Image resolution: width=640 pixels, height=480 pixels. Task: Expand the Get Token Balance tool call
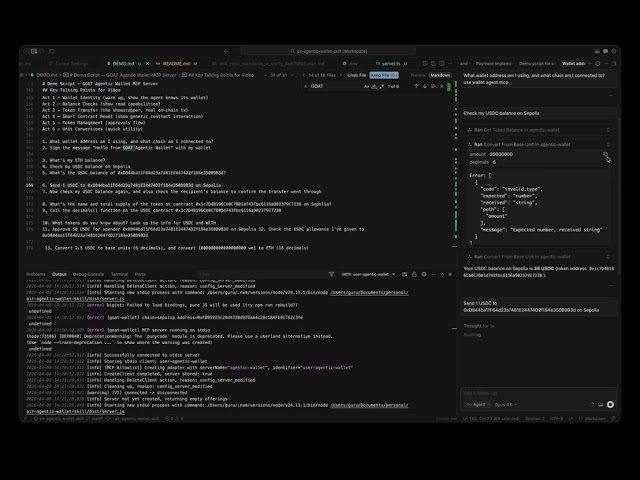518,129
